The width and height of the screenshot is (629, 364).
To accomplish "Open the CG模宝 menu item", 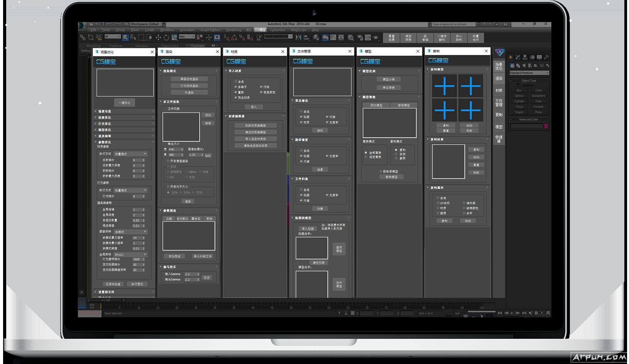I will [x=260, y=30].
